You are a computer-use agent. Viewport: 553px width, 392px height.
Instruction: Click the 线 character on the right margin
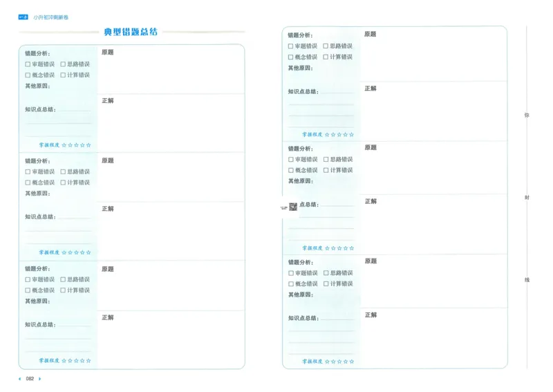pyautogui.click(x=527, y=280)
